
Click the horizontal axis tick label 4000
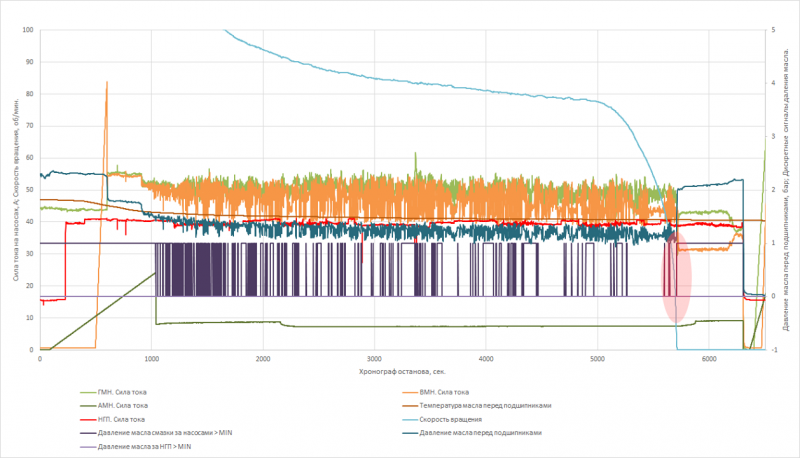[486, 359]
